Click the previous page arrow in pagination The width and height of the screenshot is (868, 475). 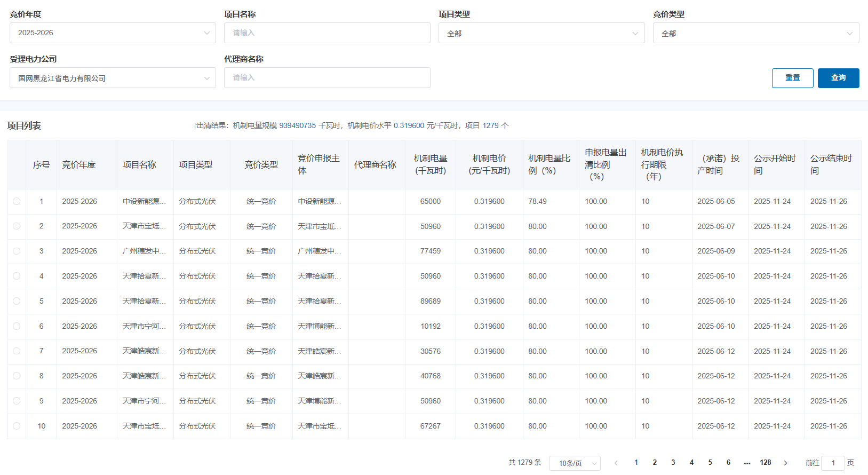pyautogui.click(x=616, y=463)
